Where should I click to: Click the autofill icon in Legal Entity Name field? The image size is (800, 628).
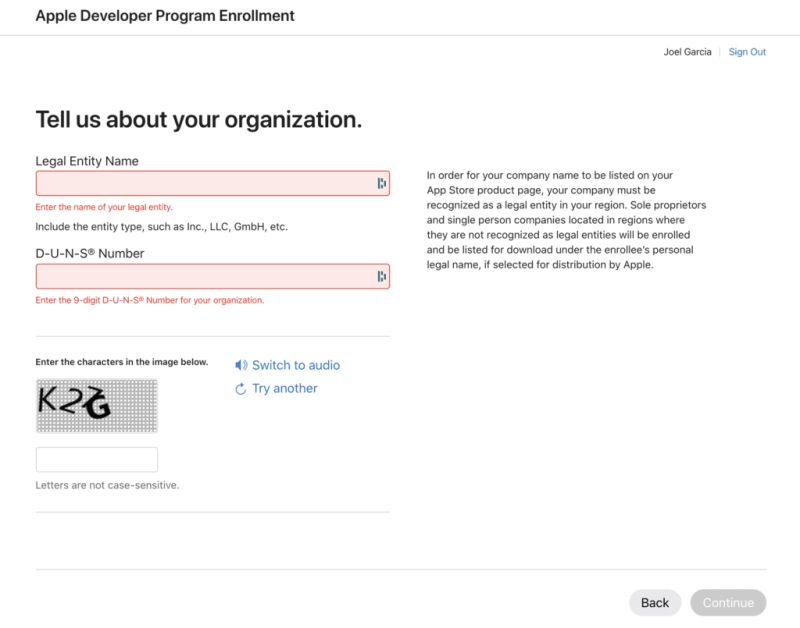click(x=381, y=182)
